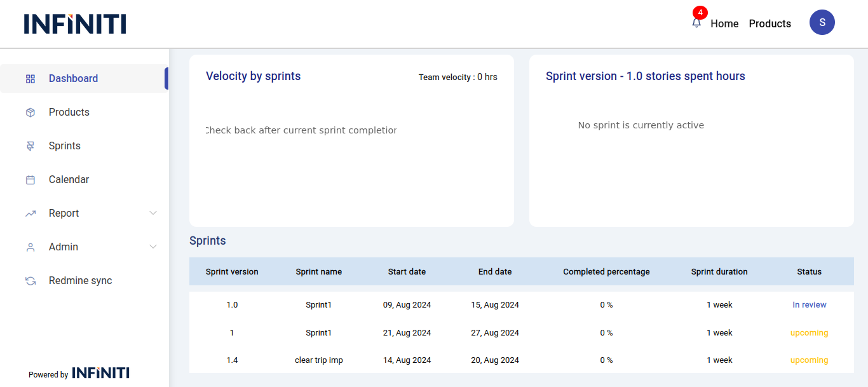Open Products in top navigation
Viewport: 868px width, 387px height.
point(770,24)
